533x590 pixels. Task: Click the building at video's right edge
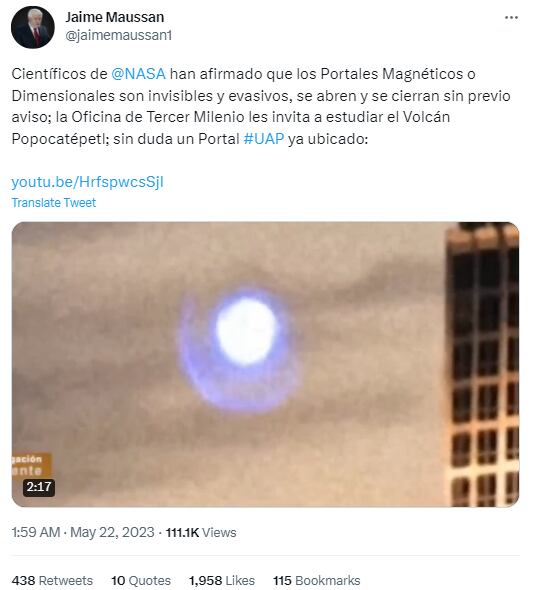(x=481, y=364)
